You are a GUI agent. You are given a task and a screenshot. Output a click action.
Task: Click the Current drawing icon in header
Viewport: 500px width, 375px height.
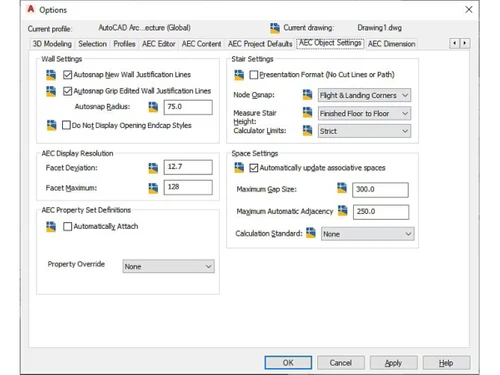[275, 28]
